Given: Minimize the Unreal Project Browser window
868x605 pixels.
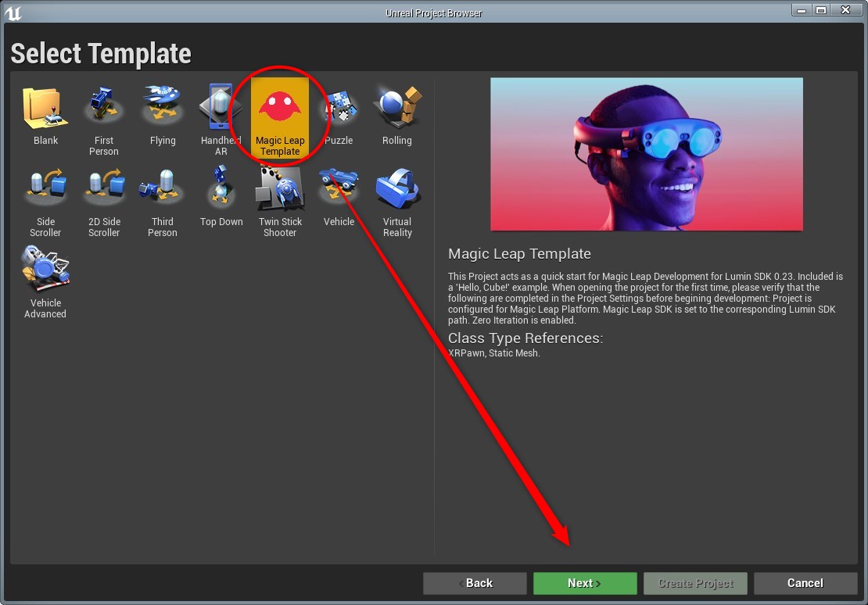Looking at the screenshot, I should [801, 10].
